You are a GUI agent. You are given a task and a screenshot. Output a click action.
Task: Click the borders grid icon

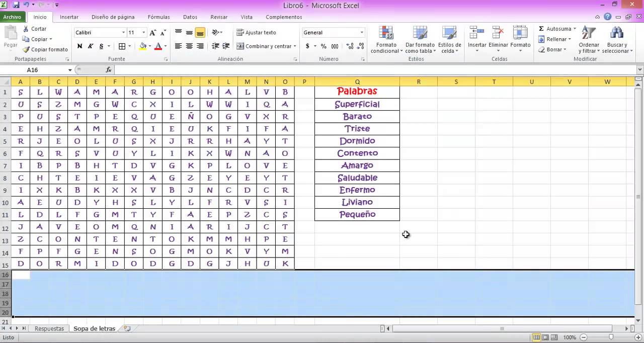122,46
